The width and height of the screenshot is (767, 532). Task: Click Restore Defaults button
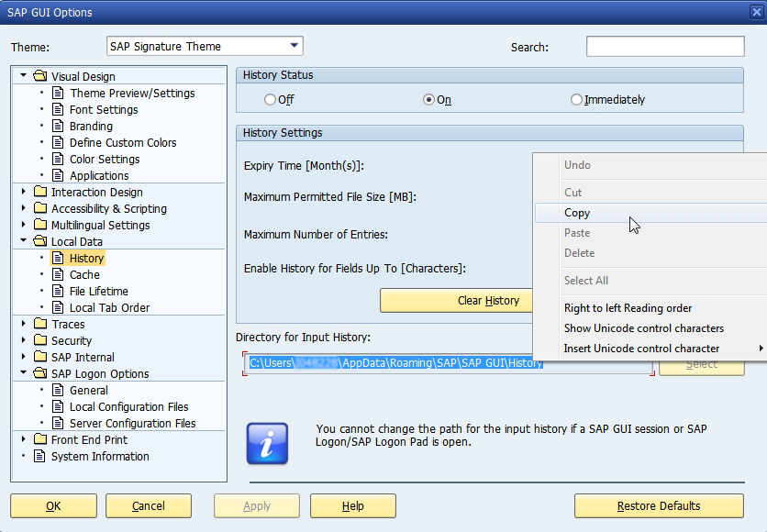pos(659,505)
